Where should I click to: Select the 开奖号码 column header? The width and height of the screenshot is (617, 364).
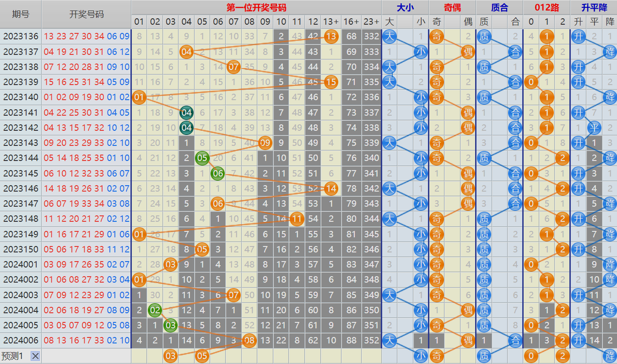87,14
